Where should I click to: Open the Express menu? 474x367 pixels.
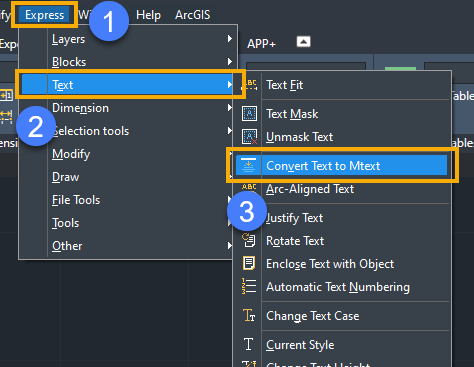(44, 15)
